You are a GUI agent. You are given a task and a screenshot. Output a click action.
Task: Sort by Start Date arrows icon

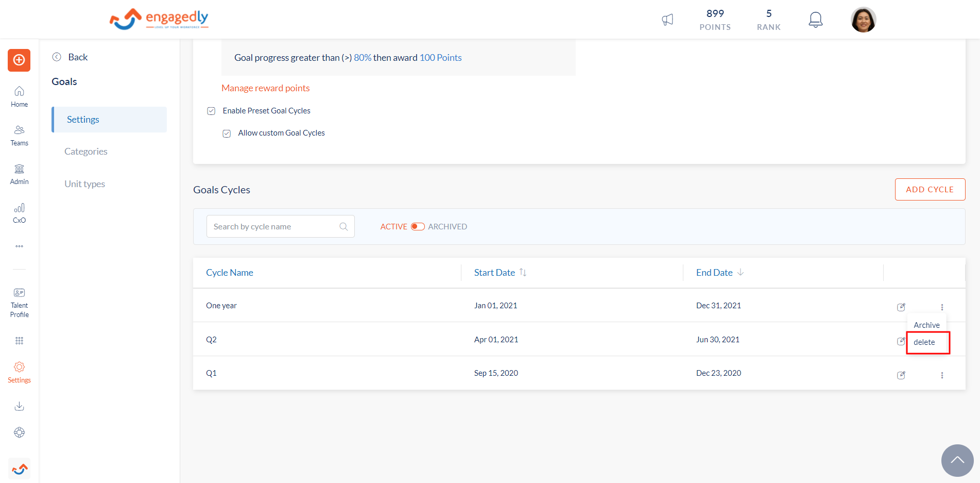point(523,272)
